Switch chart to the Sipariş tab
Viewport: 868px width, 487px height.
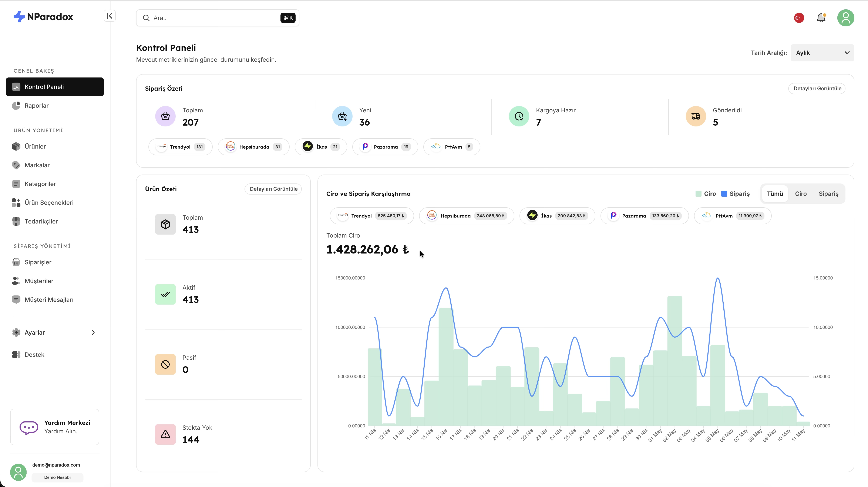[828, 193]
